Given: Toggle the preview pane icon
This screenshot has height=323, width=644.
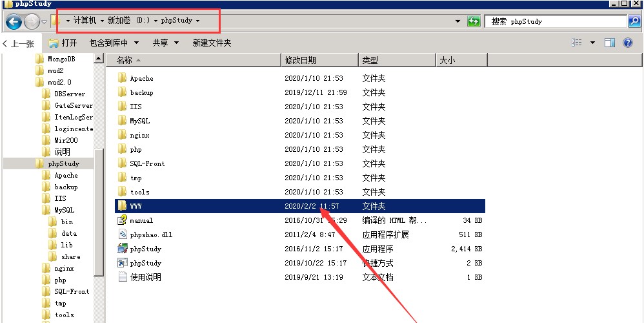Looking at the screenshot, I should tap(610, 43).
